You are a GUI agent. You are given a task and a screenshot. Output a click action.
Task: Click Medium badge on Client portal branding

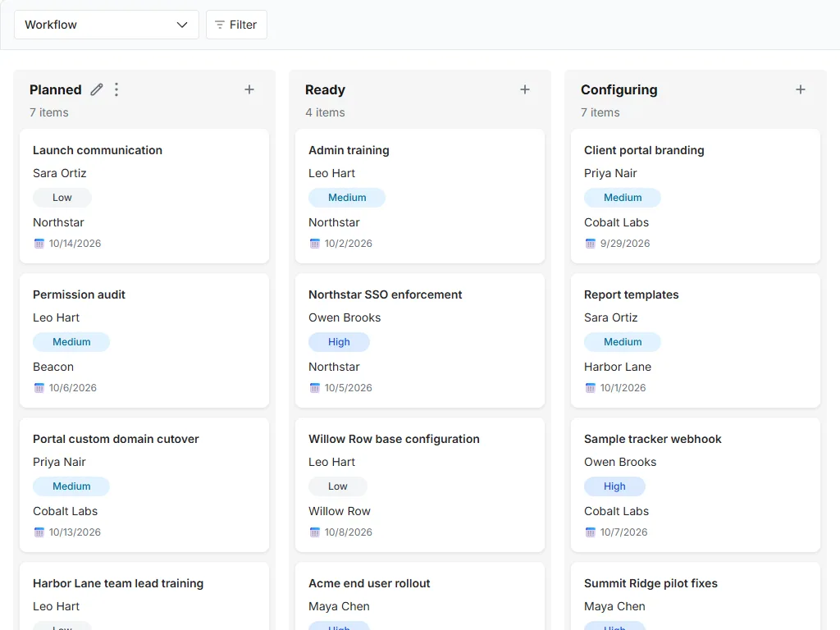click(623, 198)
